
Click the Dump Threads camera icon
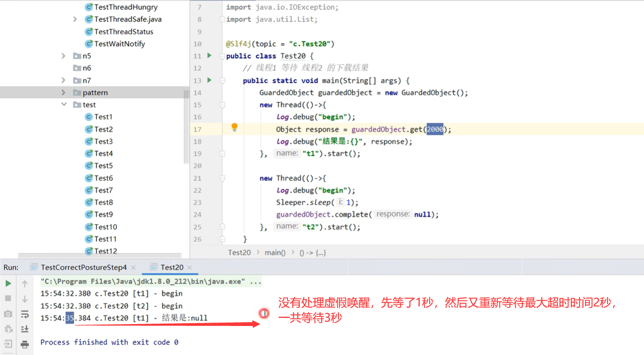tap(8, 314)
